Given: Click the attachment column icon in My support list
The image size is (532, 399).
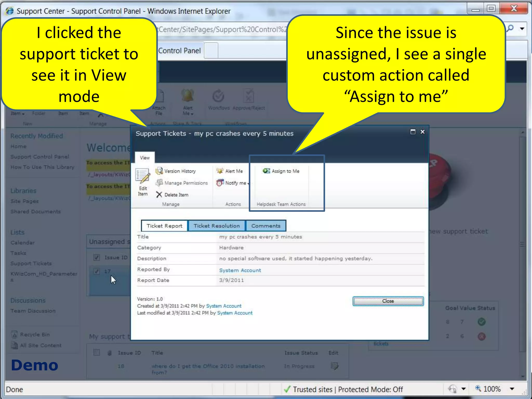Looking at the screenshot, I should pyautogui.click(x=109, y=353).
